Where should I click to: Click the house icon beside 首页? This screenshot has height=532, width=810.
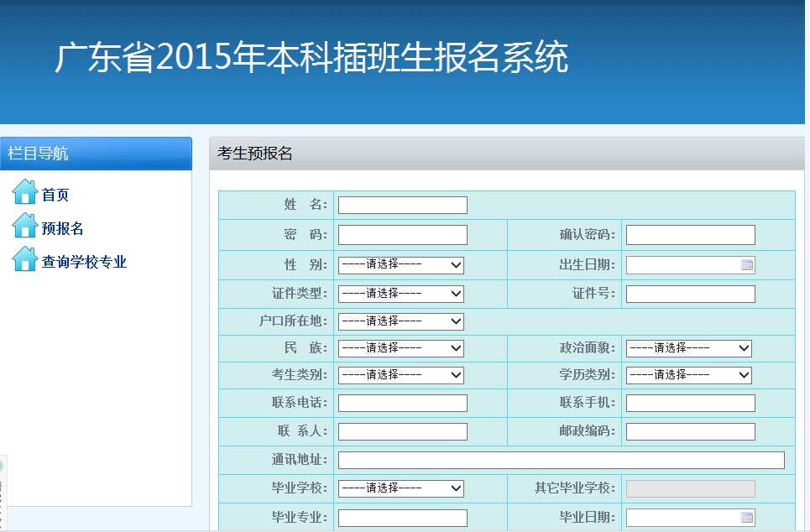[x=24, y=192]
